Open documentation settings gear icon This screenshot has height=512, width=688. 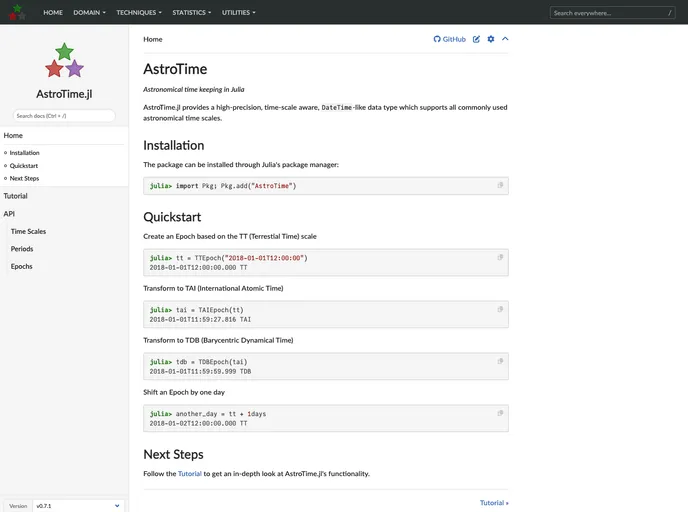coord(491,39)
